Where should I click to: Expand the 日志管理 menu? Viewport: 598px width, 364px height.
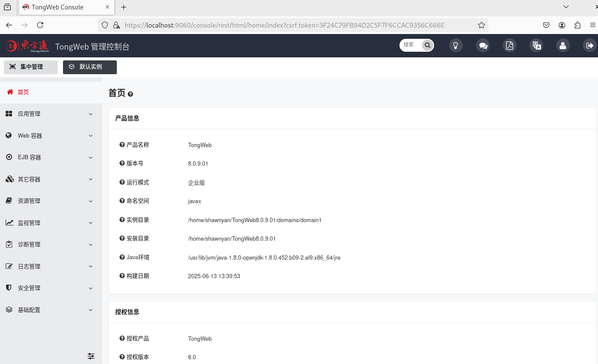[x=51, y=267]
